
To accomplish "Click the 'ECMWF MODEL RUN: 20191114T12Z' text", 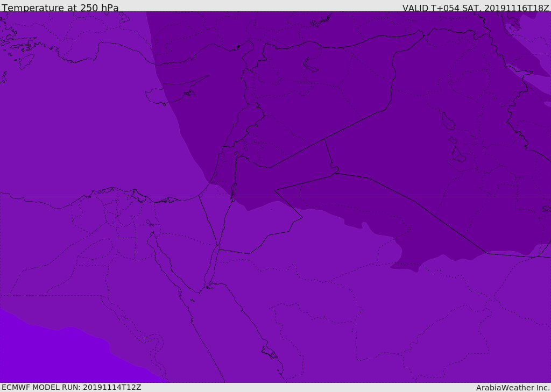I will pyautogui.click(x=72, y=387).
